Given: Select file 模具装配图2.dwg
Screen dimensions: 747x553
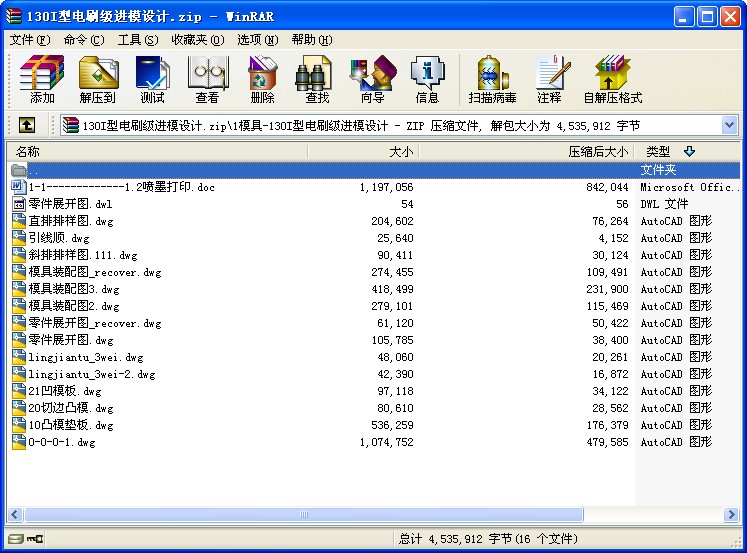Looking at the screenshot, I should (x=74, y=306).
